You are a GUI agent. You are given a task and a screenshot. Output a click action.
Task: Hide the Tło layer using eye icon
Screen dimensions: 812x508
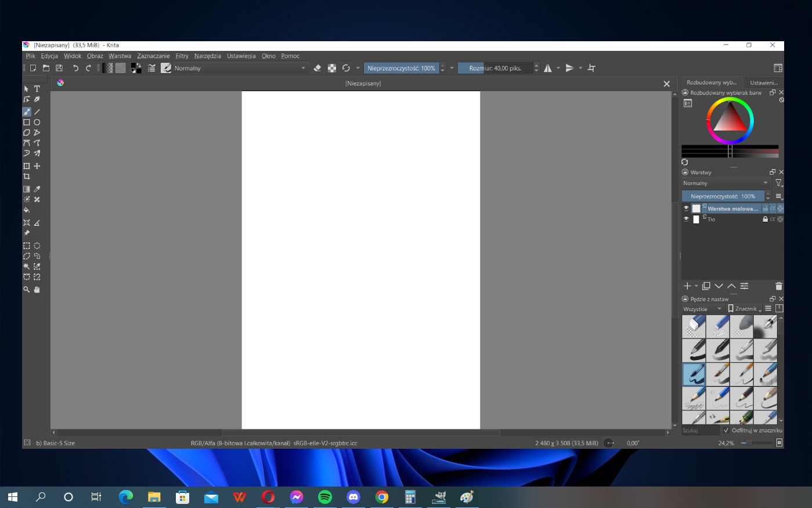(686, 219)
